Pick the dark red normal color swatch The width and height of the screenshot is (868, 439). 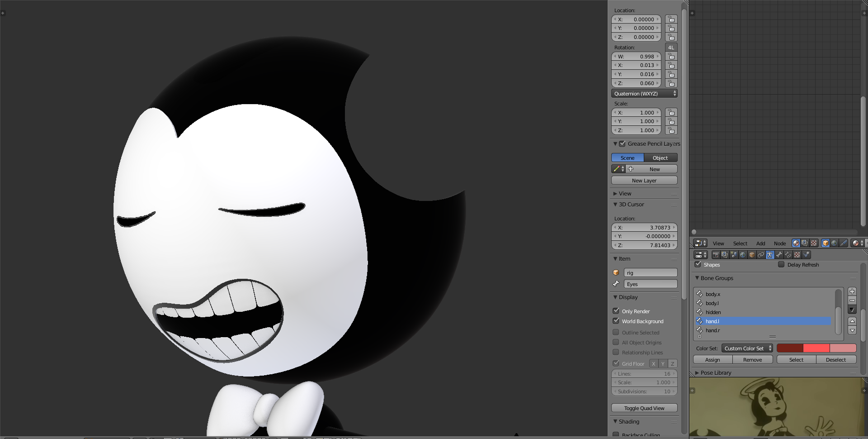790,348
